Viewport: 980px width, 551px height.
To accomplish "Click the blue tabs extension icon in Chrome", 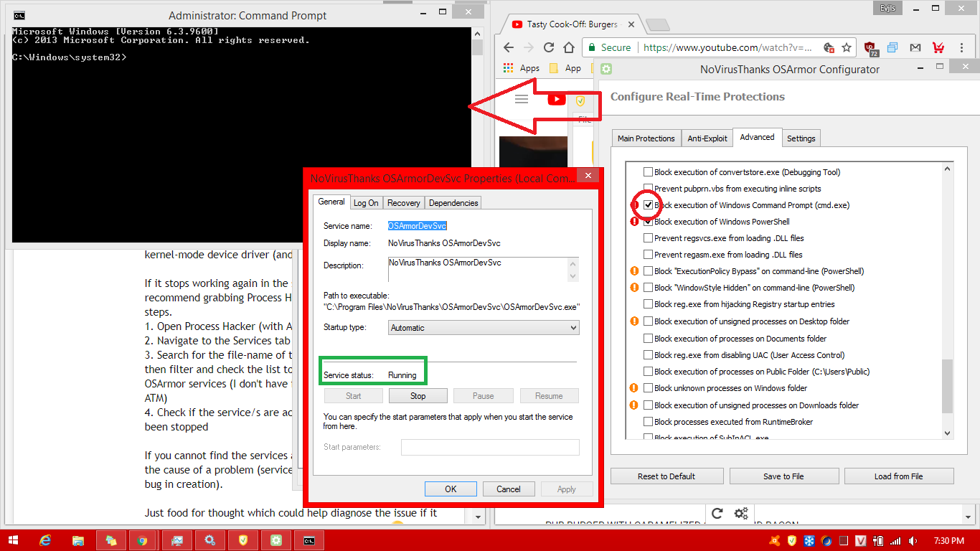I will (892, 47).
